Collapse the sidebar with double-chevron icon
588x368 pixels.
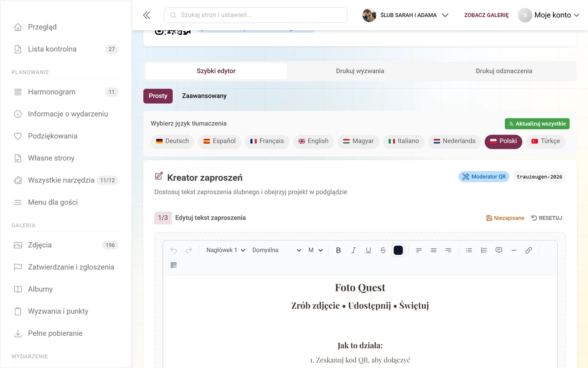pos(147,15)
